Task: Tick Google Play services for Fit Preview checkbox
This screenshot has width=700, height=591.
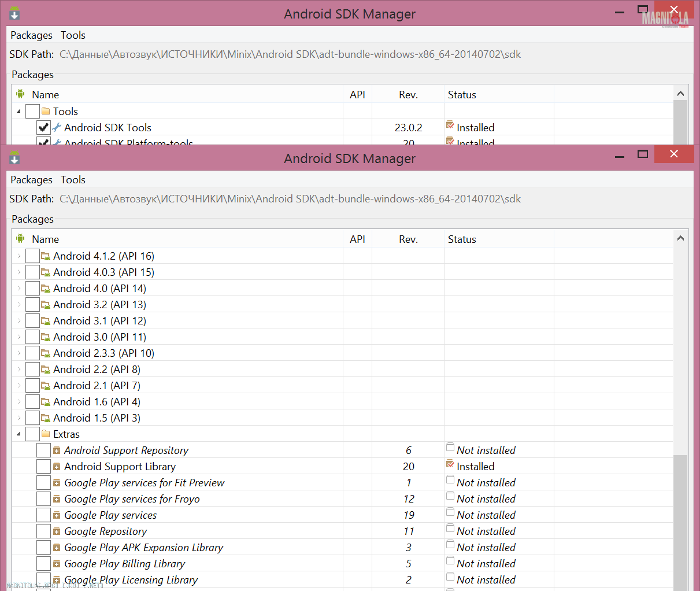Action: pyautogui.click(x=43, y=483)
